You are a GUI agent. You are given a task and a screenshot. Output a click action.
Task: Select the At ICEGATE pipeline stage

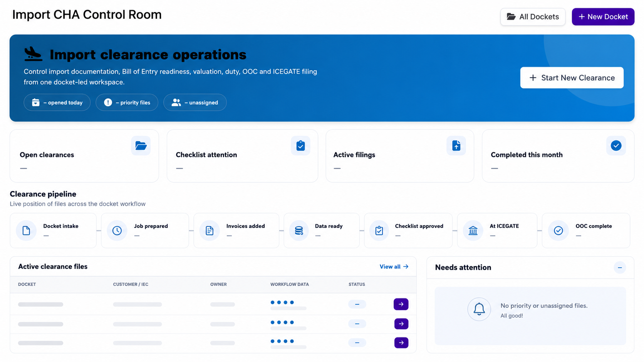click(497, 230)
